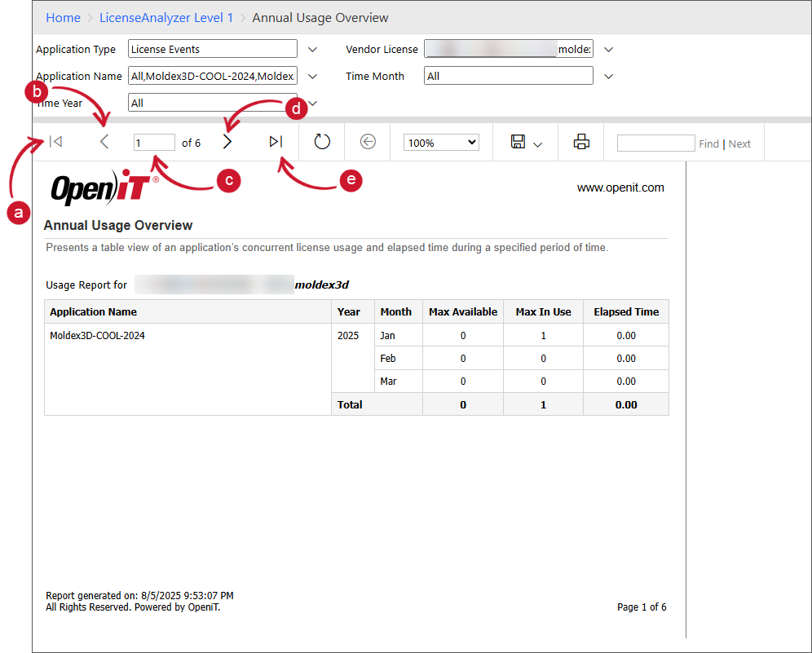Click the page number input box
This screenshot has width=812, height=653.
(x=154, y=142)
